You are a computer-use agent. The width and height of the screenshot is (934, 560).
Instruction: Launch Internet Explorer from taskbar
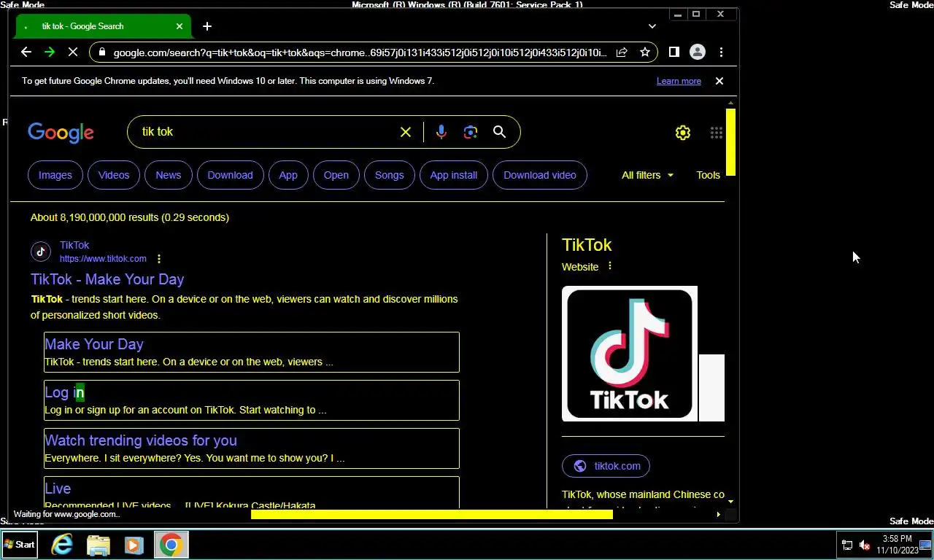pyautogui.click(x=62, y=545)
